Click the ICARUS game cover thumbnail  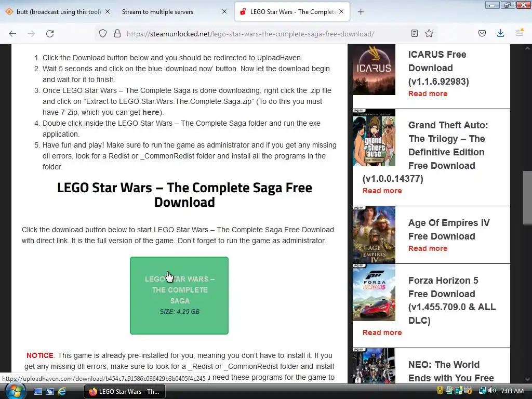[374, 70]
